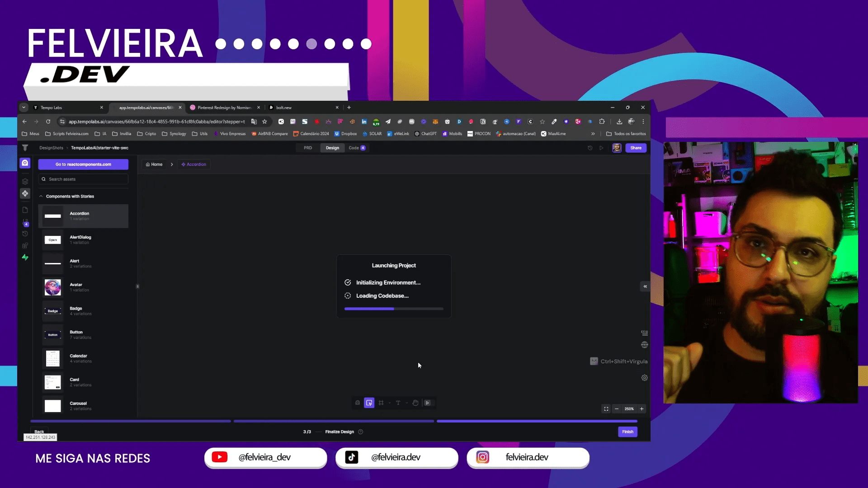Click the fullscreen fit icon near zoom

606,409
